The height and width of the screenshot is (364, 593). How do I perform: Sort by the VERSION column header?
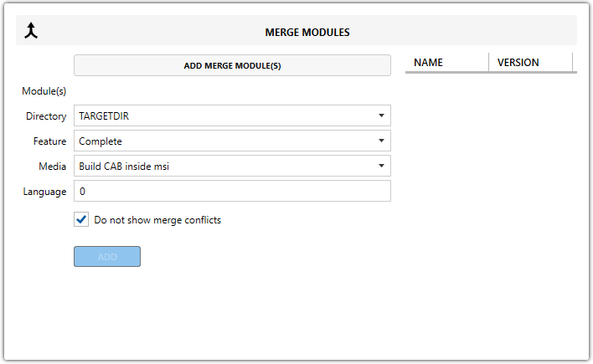(x=530, y=63)
